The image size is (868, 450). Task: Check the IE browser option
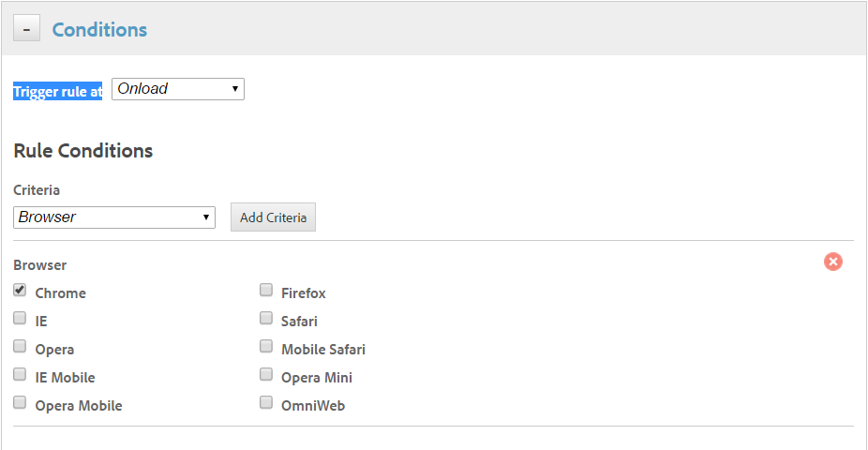tap(20, 318)
